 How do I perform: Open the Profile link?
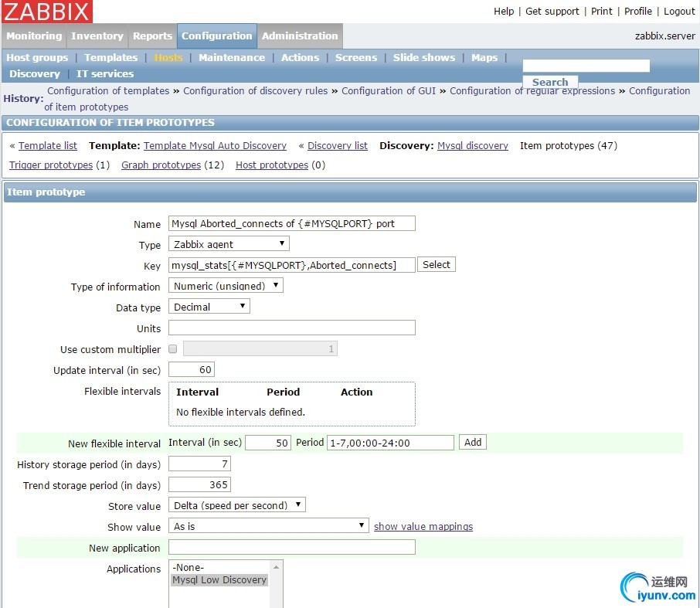coord(638,11)
